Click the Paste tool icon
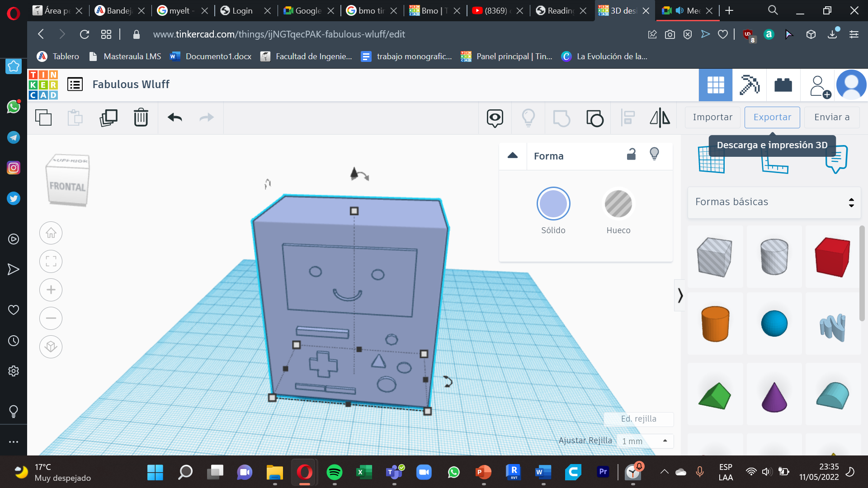 75,117
